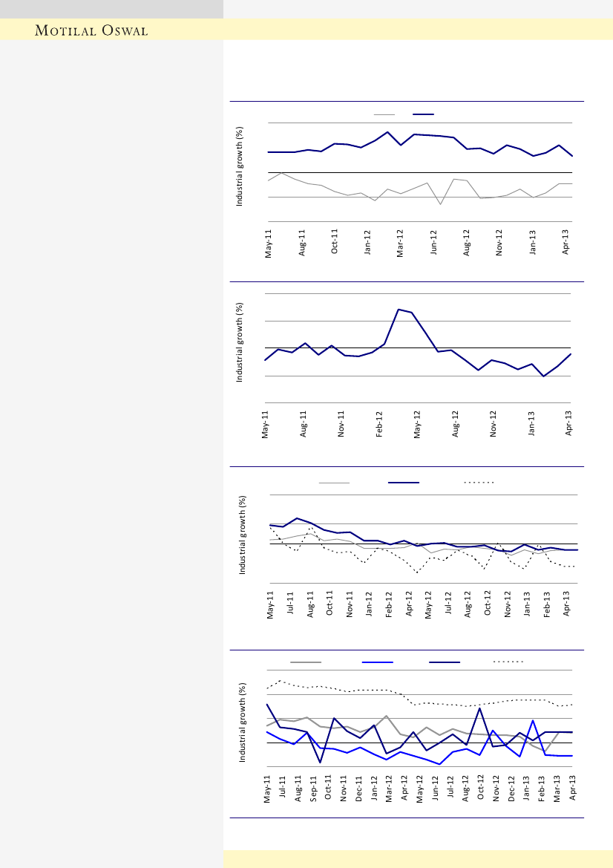
Task: Click gray legend marker in third chart
Action: [x=334, y=483]
